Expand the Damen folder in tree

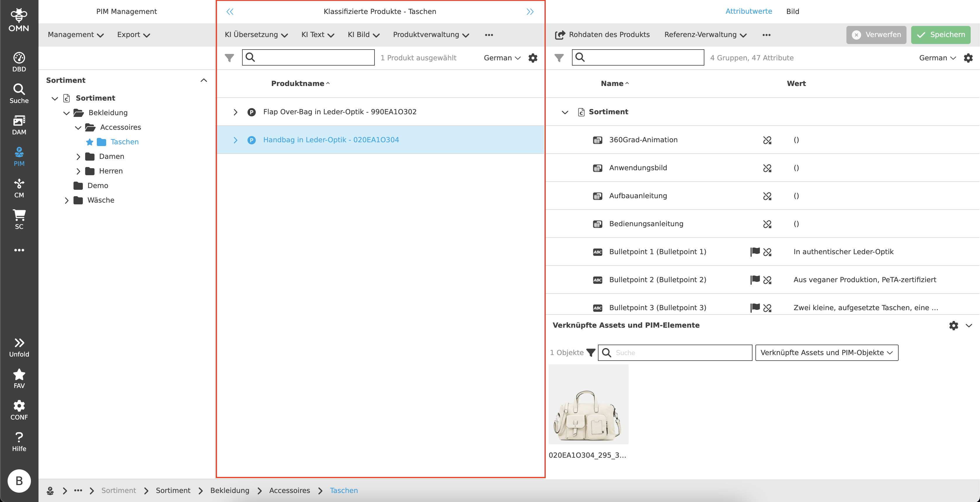(x=78, y=156)
